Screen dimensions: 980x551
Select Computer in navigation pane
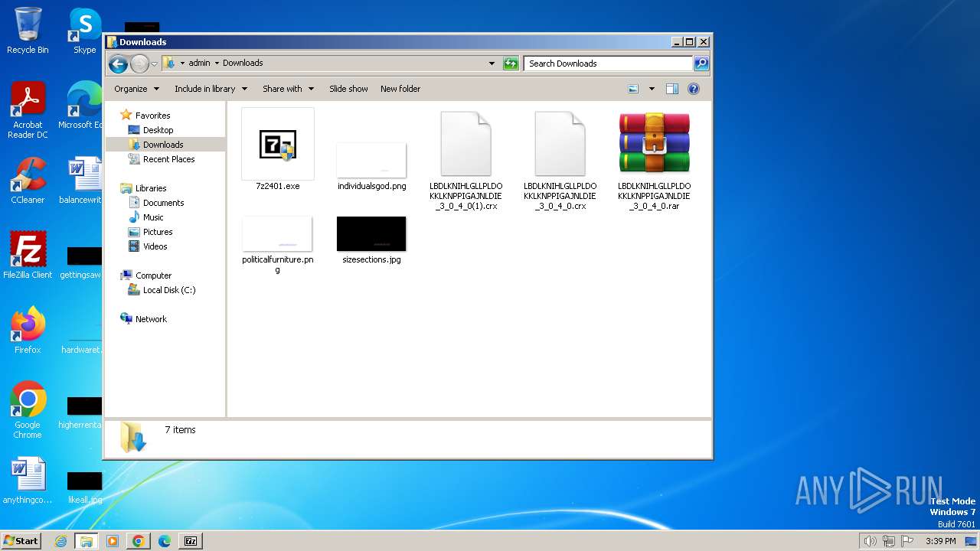click(x=153, y=275)
